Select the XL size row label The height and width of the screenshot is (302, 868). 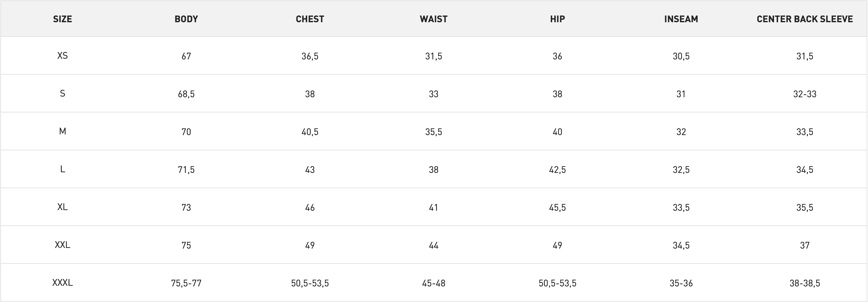(62, 207)
